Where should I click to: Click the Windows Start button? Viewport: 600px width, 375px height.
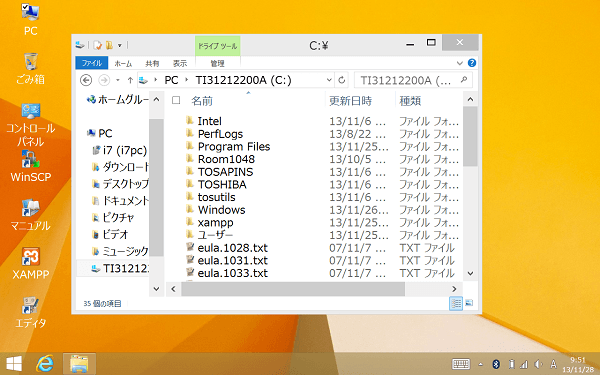tap(14, 364)
